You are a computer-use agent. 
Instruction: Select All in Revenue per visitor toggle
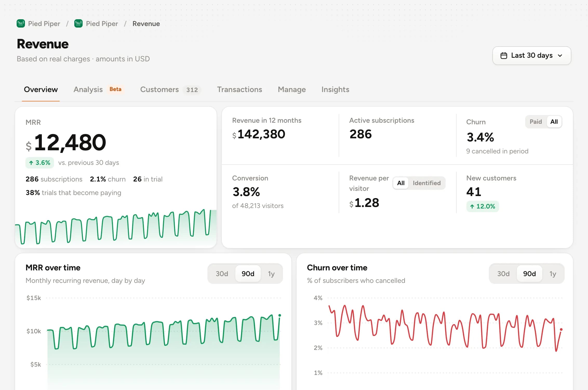pyautogui.click(x=401, y=183)
